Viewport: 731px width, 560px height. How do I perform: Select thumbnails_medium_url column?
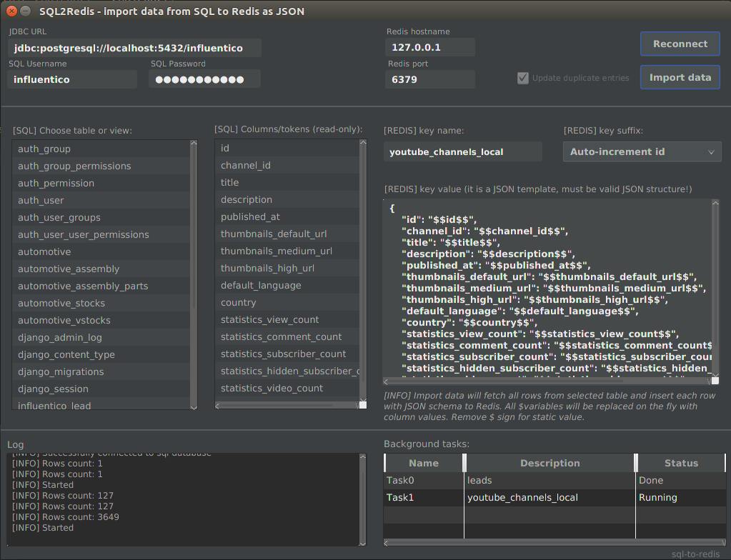[287, 251]
